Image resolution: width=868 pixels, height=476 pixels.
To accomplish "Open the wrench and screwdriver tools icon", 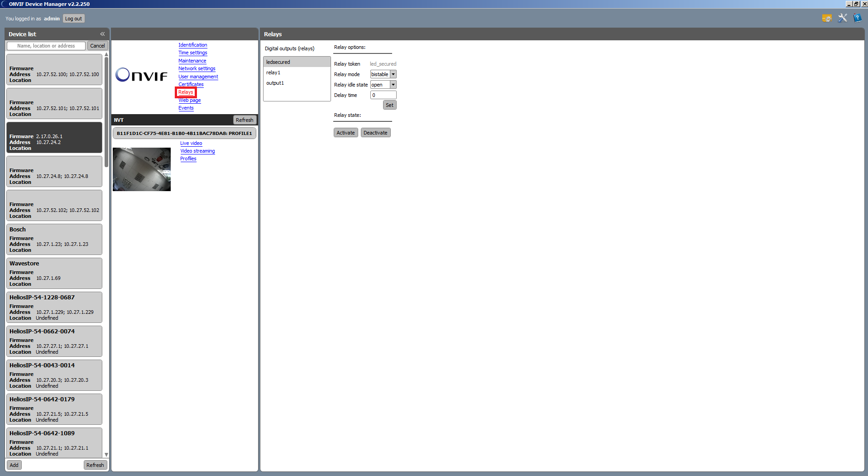I will 842,18.
